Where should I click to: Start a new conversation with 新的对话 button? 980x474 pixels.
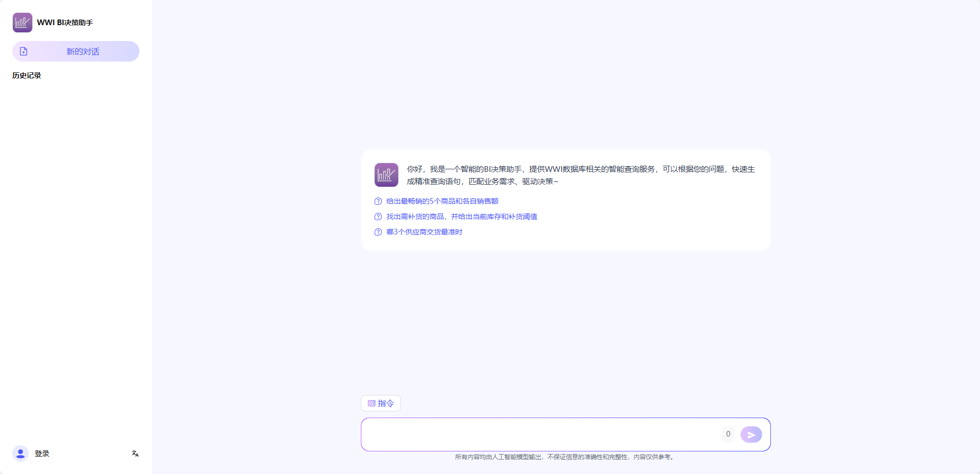pos(82,51)
